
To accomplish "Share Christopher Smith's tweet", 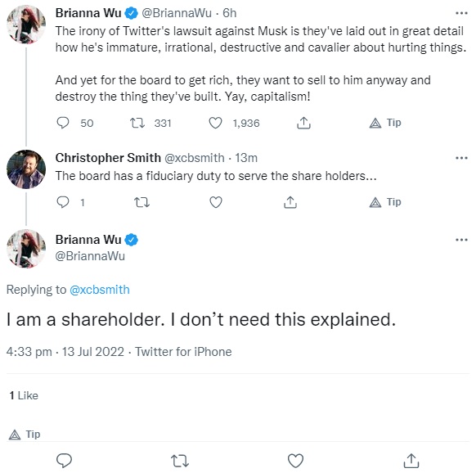I will 290,202.
